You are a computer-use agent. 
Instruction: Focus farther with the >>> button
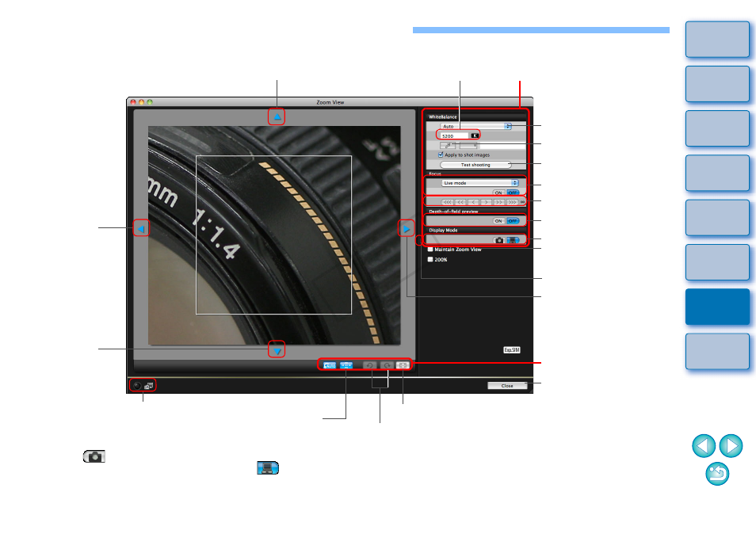[512, 202]
